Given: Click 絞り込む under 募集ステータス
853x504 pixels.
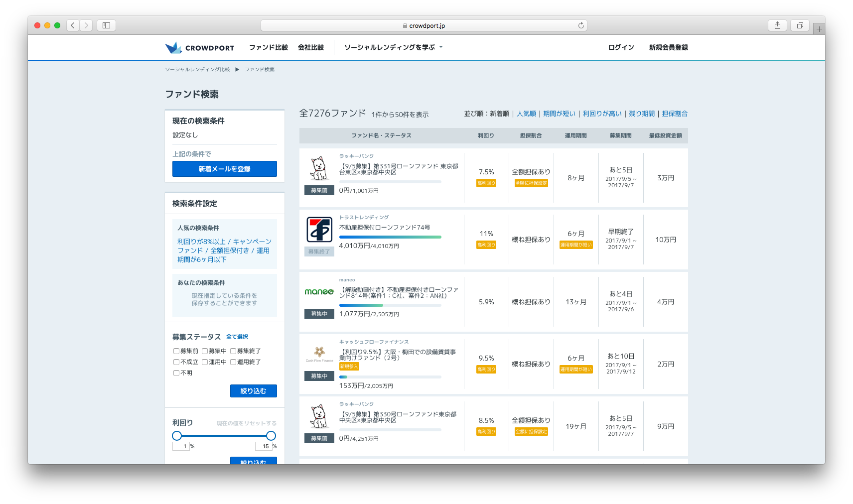Looking at the screenshot, I should tap(254, 391).
